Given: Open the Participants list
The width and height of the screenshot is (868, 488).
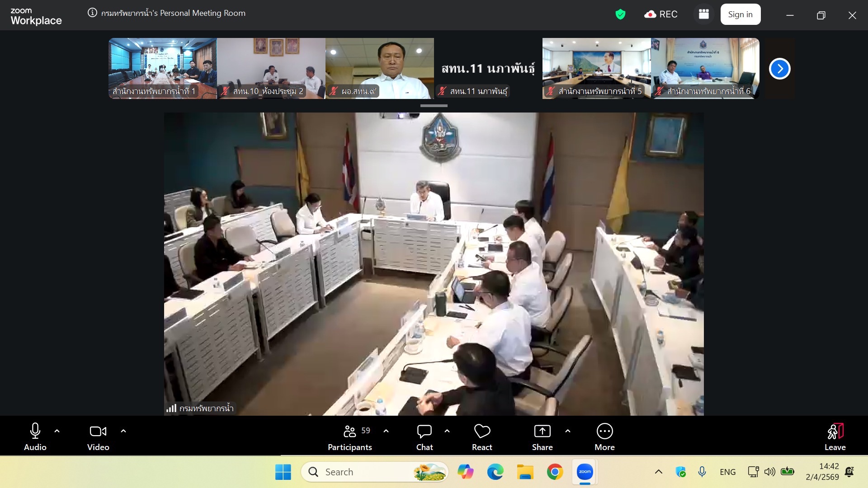Looking at the screenshot, I should (x=350, y=436).
